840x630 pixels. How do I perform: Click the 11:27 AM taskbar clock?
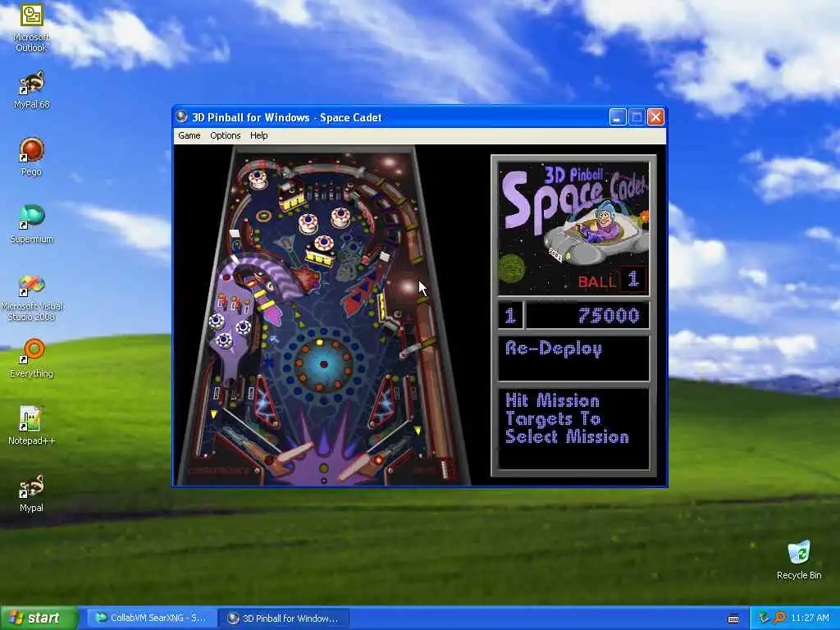click(x=810, y=618)
